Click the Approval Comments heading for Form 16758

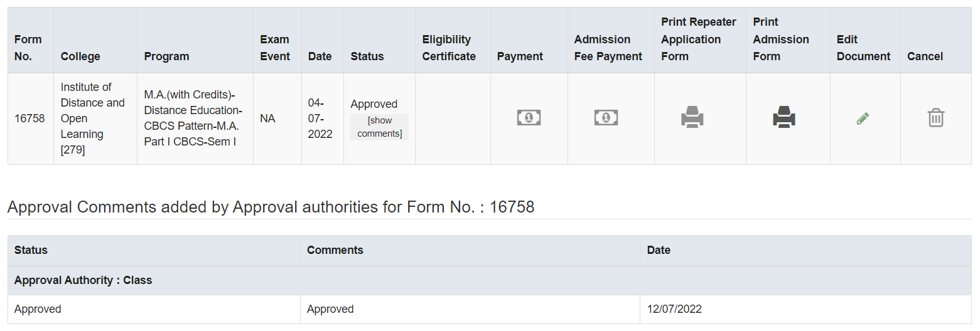271,207
